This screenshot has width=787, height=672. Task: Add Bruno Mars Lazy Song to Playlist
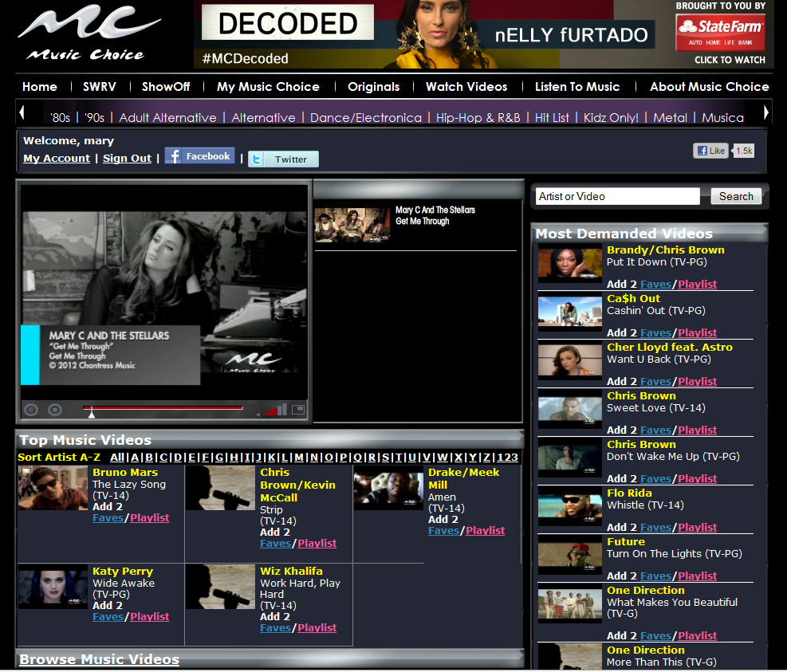coord(150,517)
